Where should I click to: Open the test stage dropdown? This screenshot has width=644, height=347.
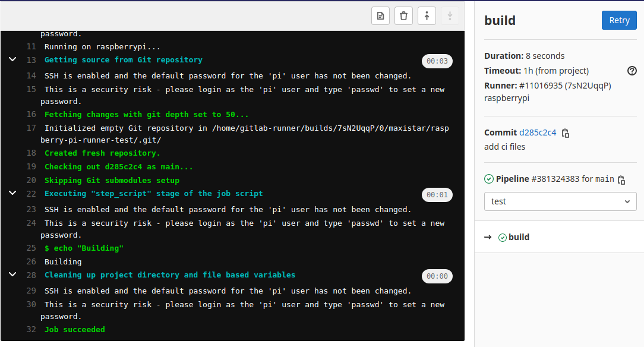tap(560, 201)
